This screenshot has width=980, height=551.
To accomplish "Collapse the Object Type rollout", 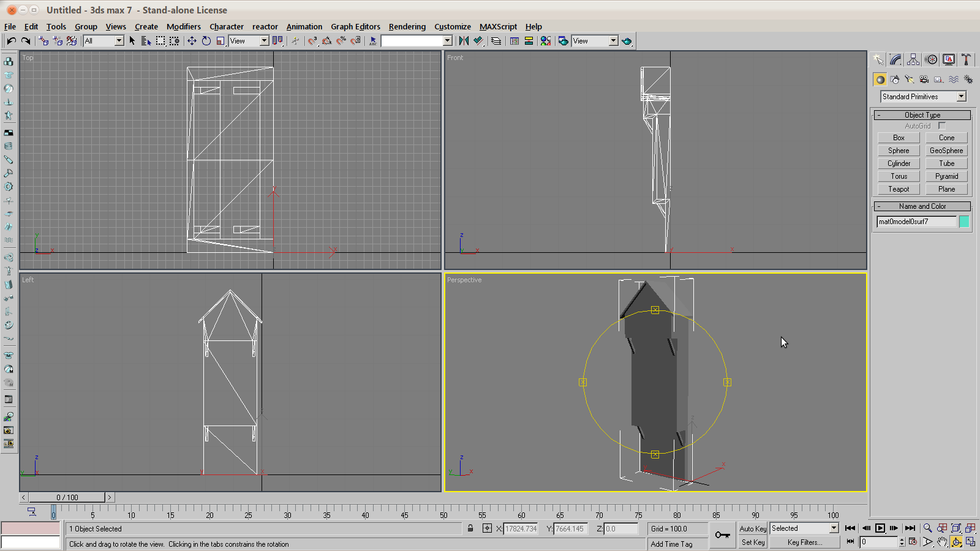I will [x=922, y=115].
